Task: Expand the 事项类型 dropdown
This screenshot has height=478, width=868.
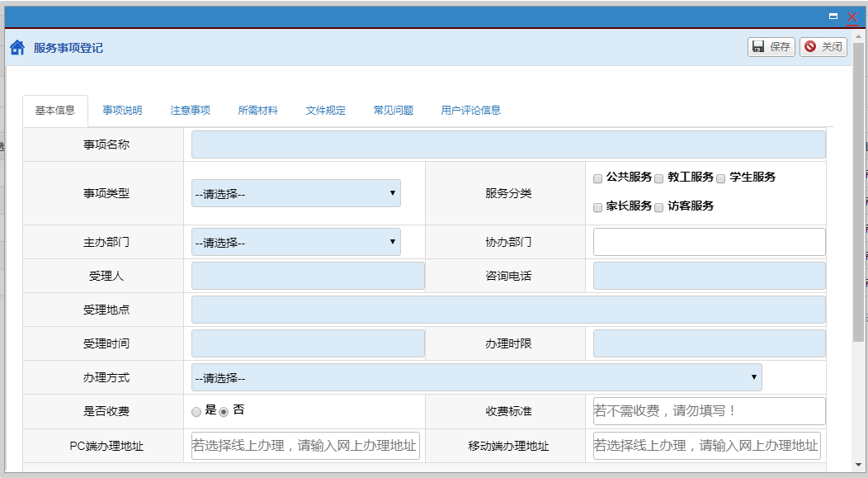Action: coord(295,193)
